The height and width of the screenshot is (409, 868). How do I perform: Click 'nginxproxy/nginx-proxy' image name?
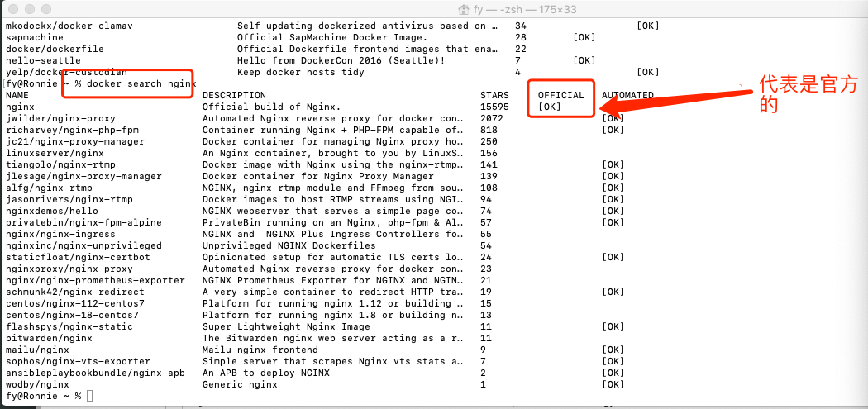[69, 269]
